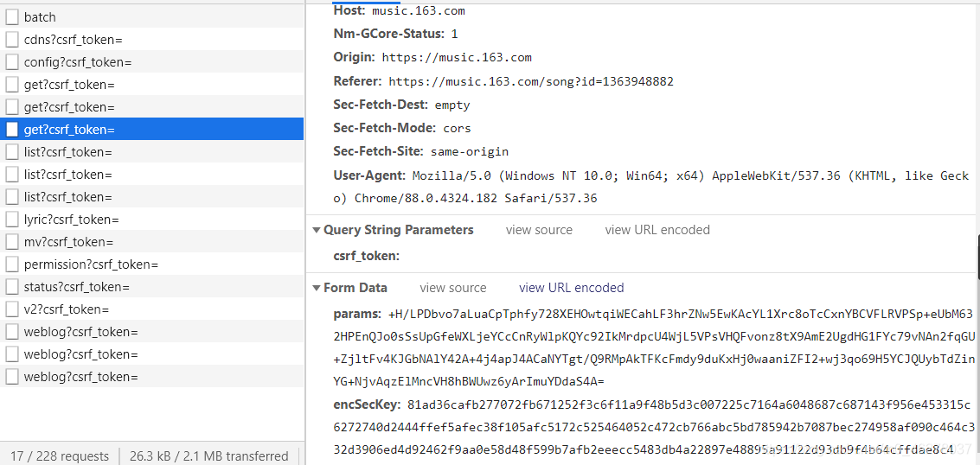Click the Referer URL with song?id=1363948882
This screenshot has width=980, height=465.
531,81
